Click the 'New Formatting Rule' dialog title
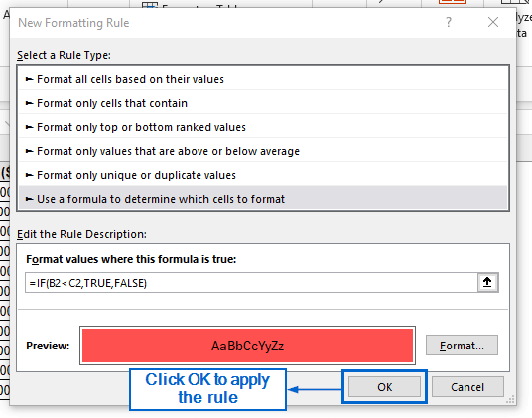Screen dimensions: 532x418 [x=73, y=23]
